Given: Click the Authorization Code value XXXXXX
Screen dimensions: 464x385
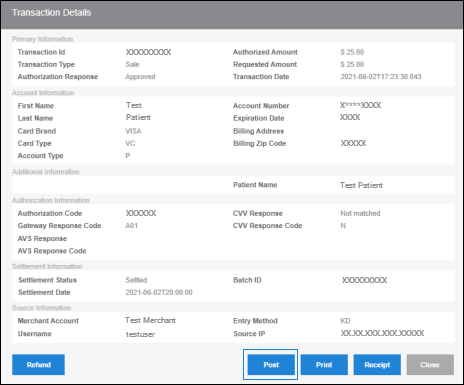Looking at the screenshot, I should pos(141,213).
